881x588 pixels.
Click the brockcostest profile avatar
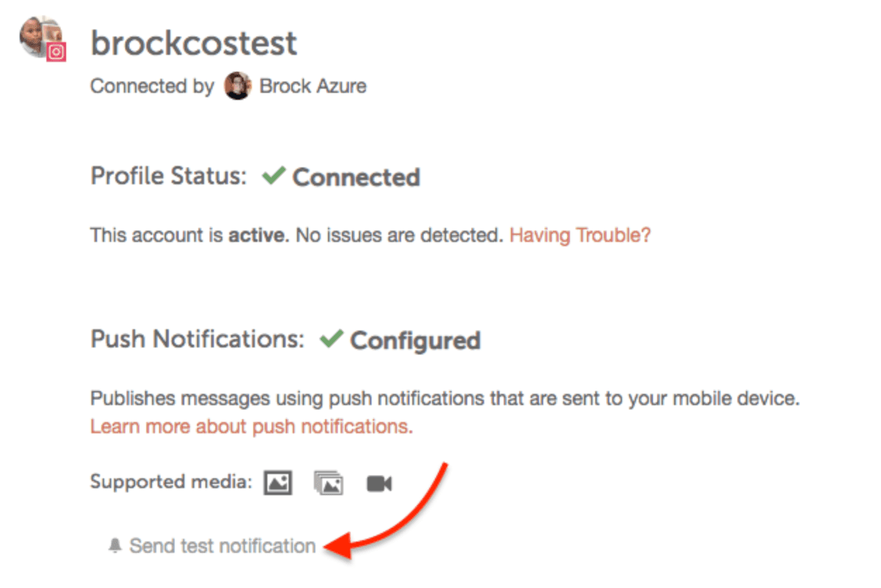click(x=41, y=37)
